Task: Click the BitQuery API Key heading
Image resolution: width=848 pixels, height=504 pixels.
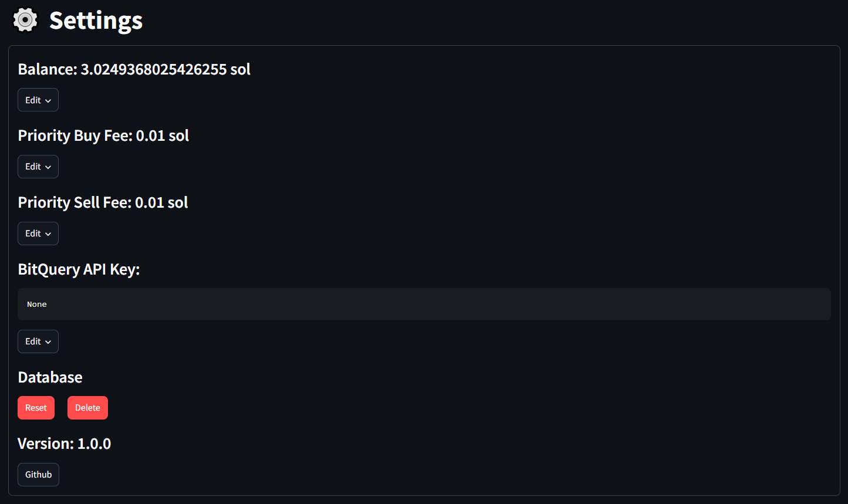Action: pos(79,269)
